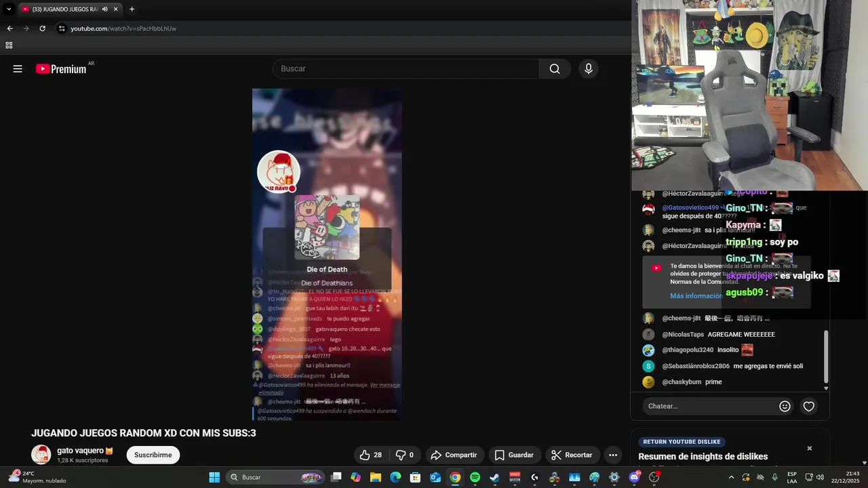The image size is (868, 488).
Task: Open the chat emoji picker
Action: (x=785, y=406)
